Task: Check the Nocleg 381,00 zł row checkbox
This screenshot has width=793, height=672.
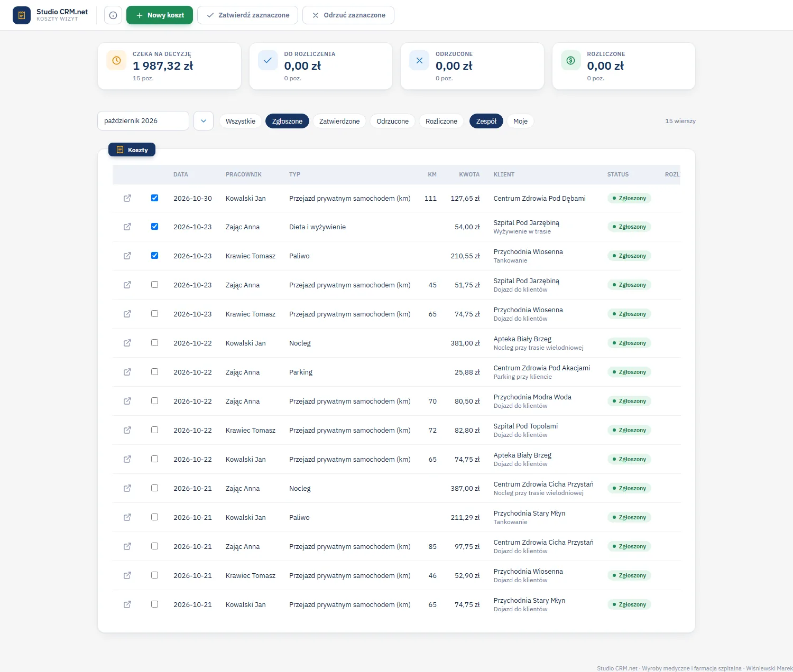Action: point(154,343)
